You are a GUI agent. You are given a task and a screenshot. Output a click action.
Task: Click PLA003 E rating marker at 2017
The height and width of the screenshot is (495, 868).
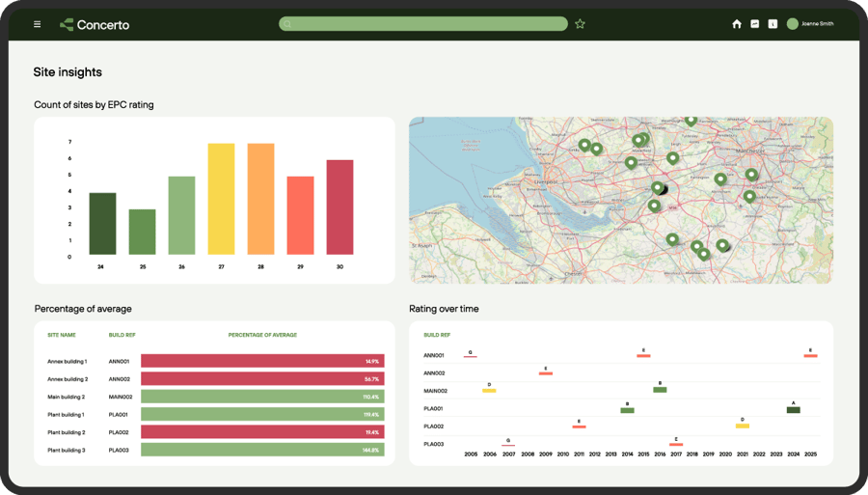pos(676,444)
